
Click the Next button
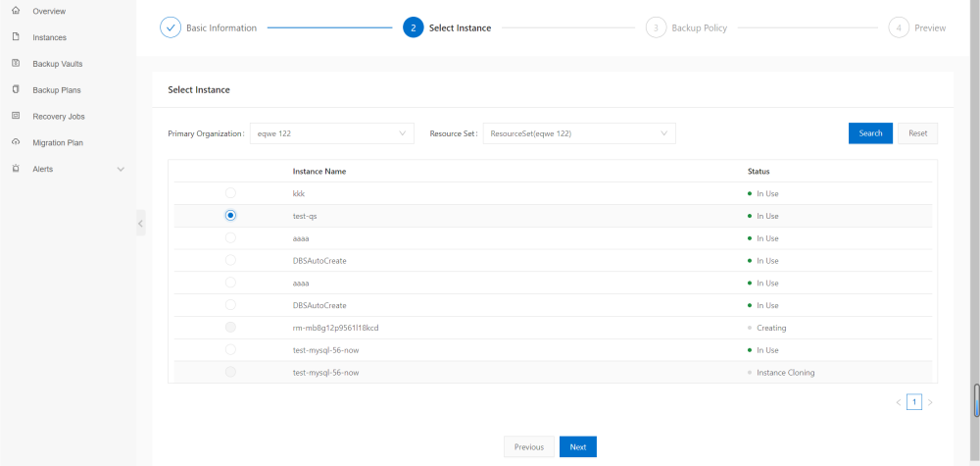(578, 446)
